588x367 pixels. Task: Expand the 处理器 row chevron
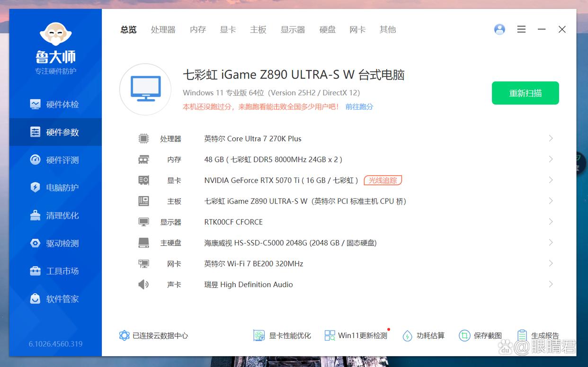click(x=551, y=138)
